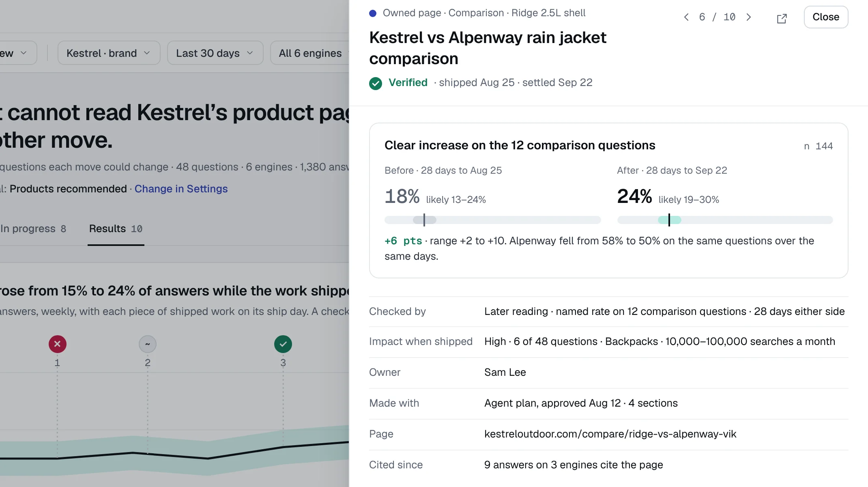
Task: Go to next result with right chevron
Action: 749,17
